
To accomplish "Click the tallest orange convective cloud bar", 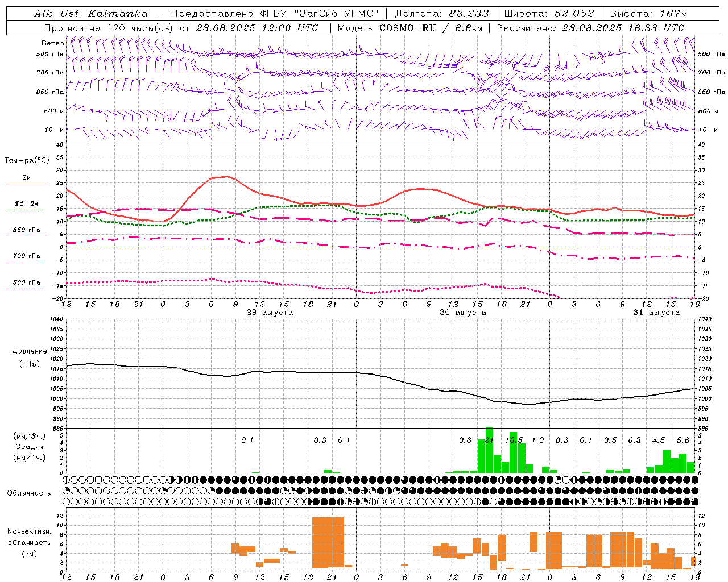I will pyautogui.click(x=328, y=543).
